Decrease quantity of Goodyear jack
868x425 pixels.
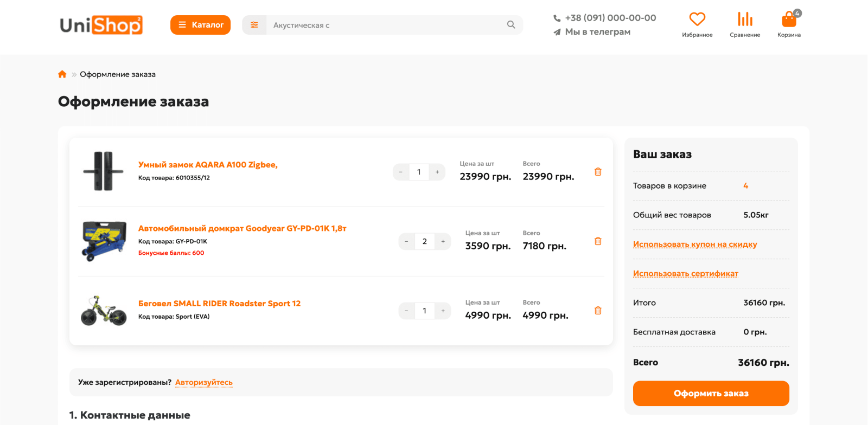click(x=406, y=241)
